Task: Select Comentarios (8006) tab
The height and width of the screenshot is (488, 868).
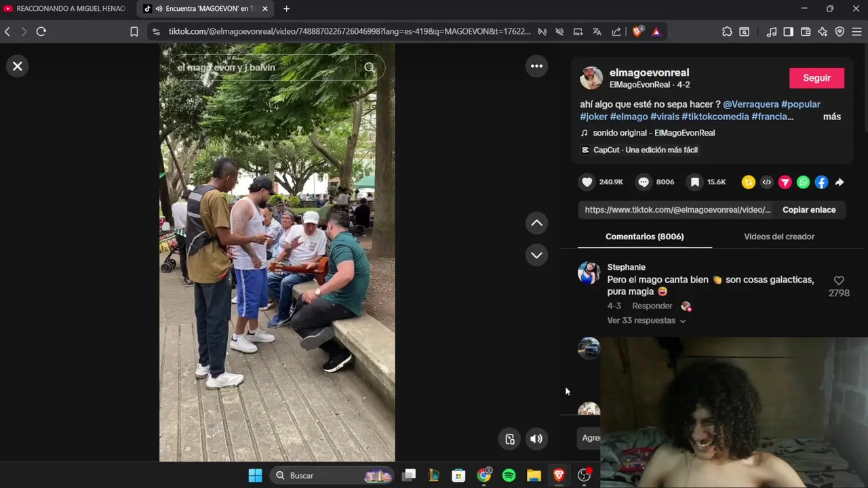Action: tap(644, 237)
